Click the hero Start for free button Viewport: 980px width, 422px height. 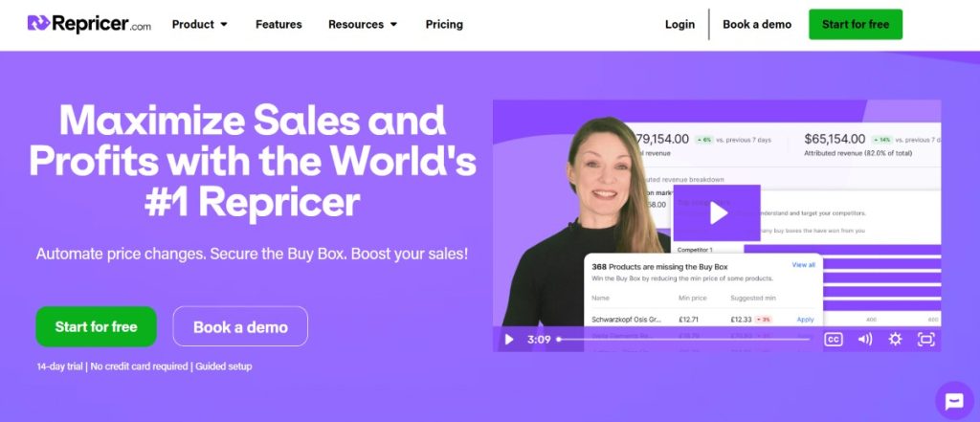click(x=97, y=326)
